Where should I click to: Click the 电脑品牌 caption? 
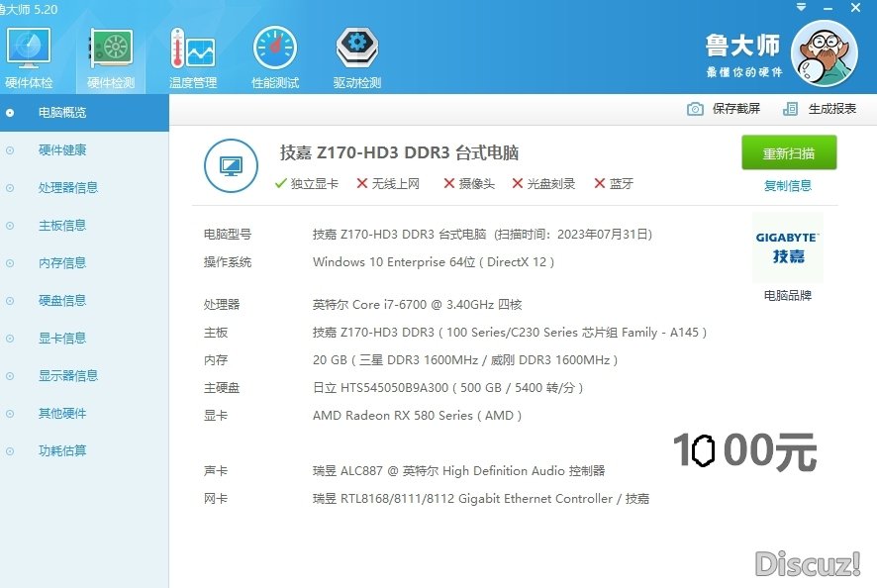pos(788,295)
